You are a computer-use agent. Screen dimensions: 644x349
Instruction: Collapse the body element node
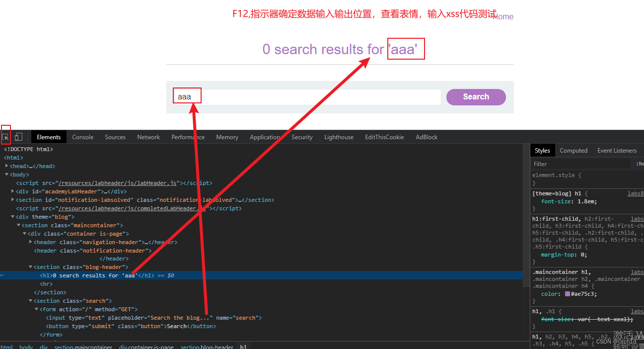[7, 174]
